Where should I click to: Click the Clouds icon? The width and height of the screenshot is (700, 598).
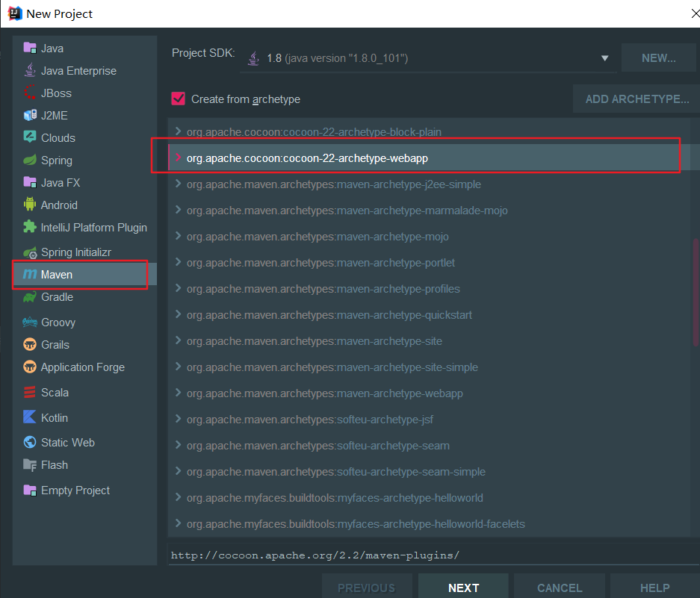tap(30, 137)
